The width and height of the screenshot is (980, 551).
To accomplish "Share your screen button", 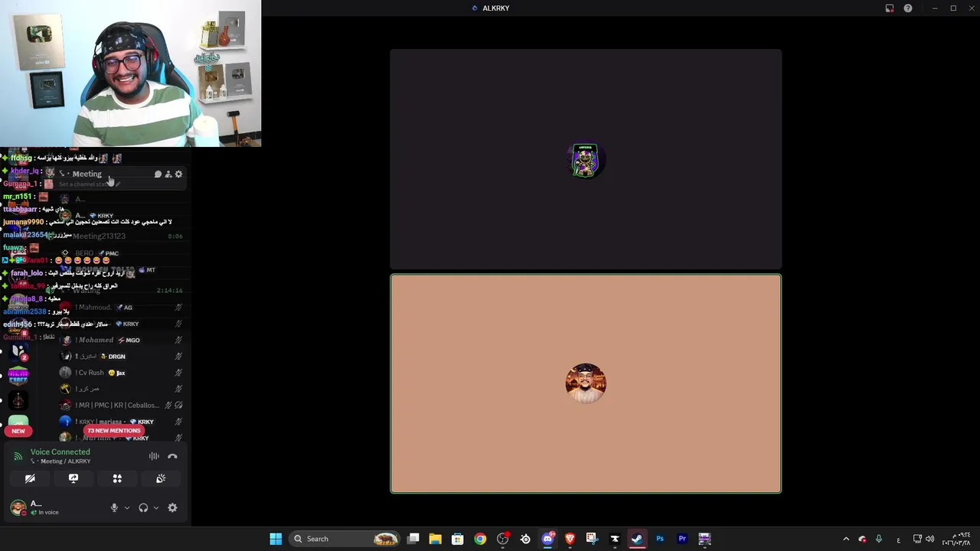I will click(x=73, y=478).
